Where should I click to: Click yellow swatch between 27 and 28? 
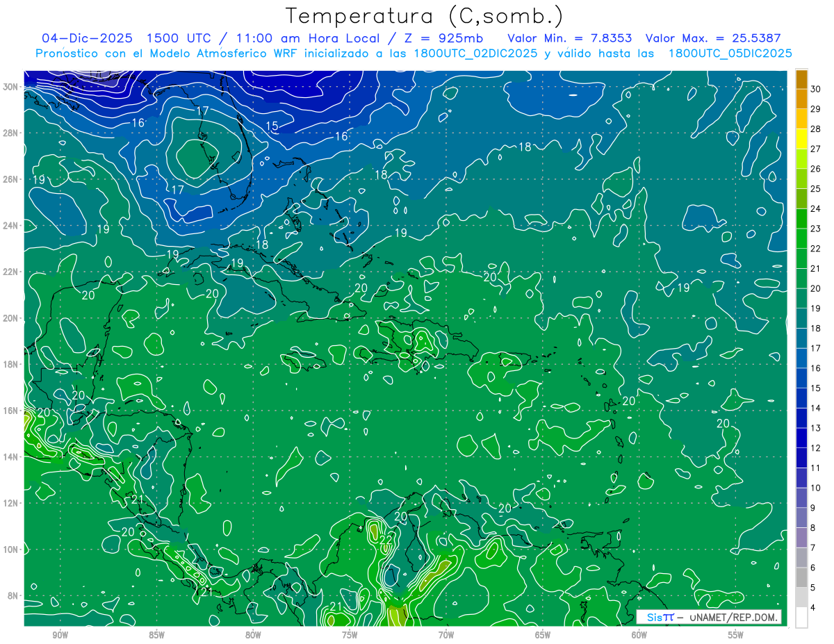pos(801,139)
